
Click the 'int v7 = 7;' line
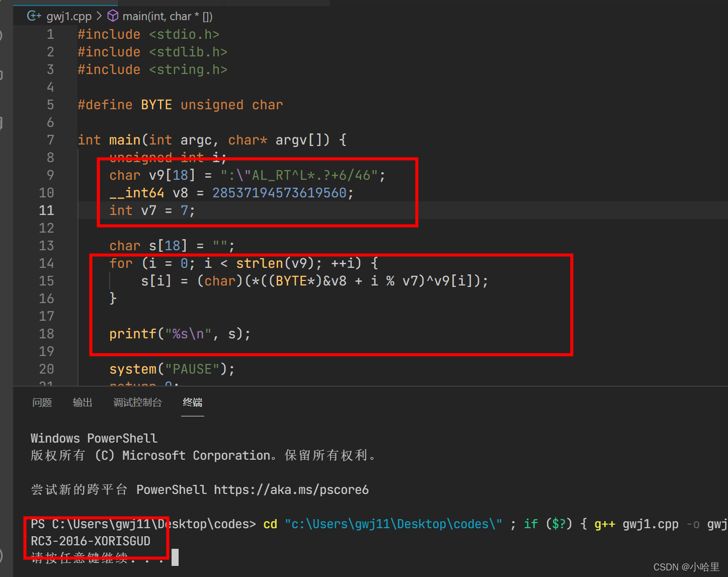coord(152,210)
